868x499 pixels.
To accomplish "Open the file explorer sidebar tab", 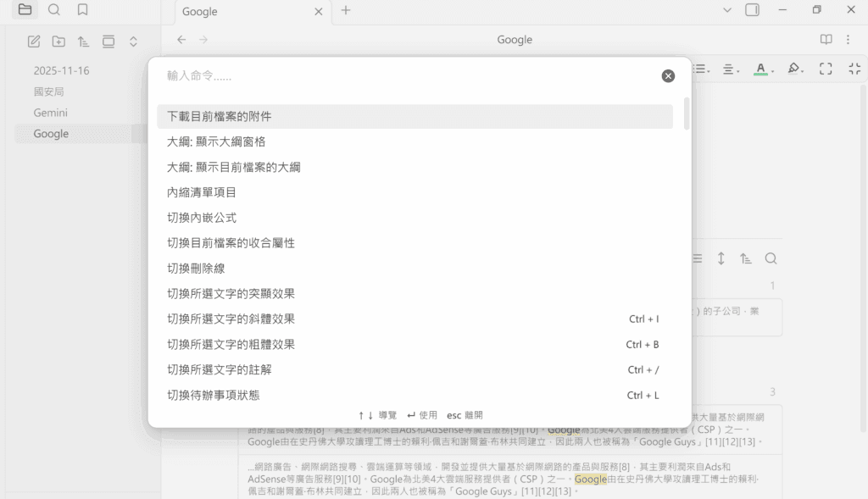I will [25, 10].
